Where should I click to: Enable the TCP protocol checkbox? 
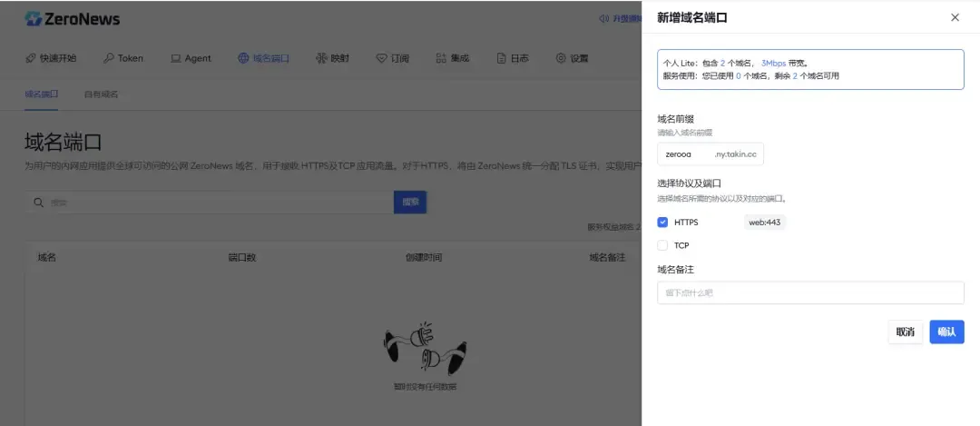[x=662, y=245]
